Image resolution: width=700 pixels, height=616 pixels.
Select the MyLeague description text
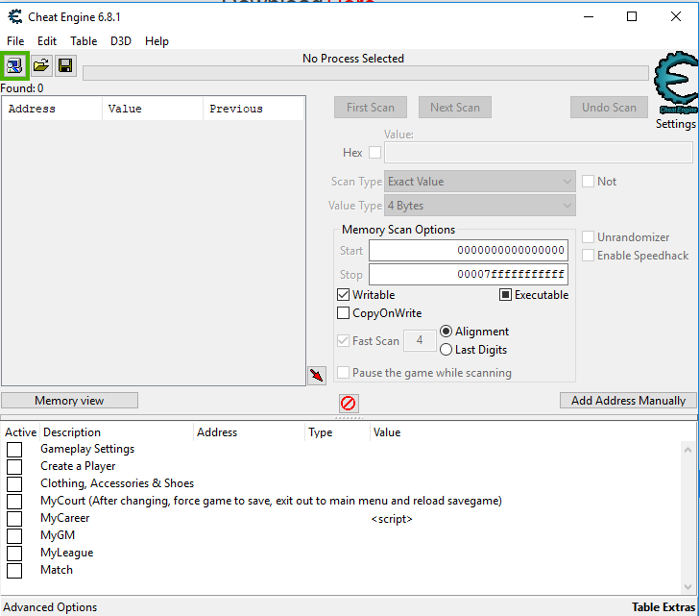pos(67,553)
